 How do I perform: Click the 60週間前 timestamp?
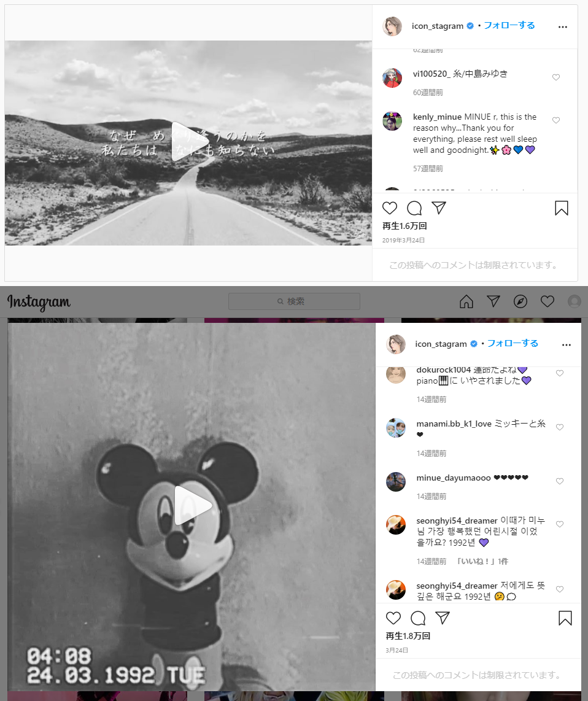coord(428,93)
